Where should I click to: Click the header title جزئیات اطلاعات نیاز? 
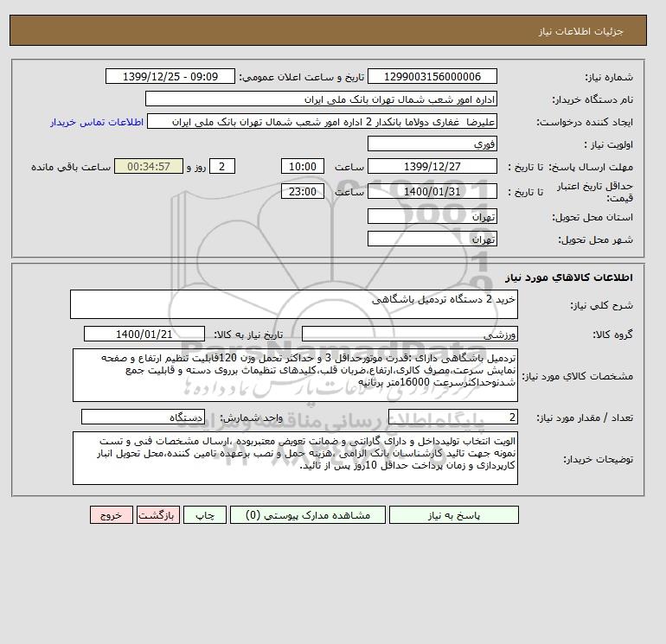pyautogui.click(x=580, y=31)
